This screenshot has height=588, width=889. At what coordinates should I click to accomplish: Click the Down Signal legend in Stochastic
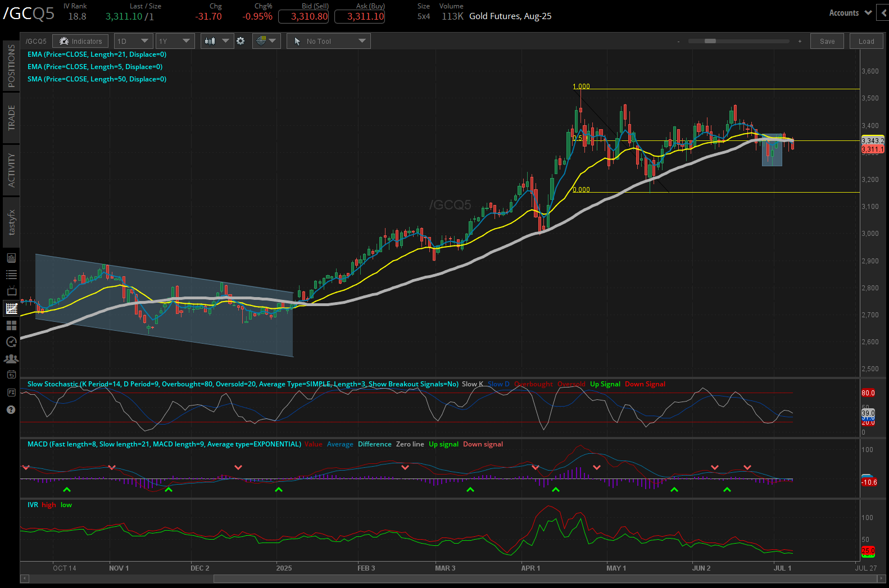click(x=645, y=384)
